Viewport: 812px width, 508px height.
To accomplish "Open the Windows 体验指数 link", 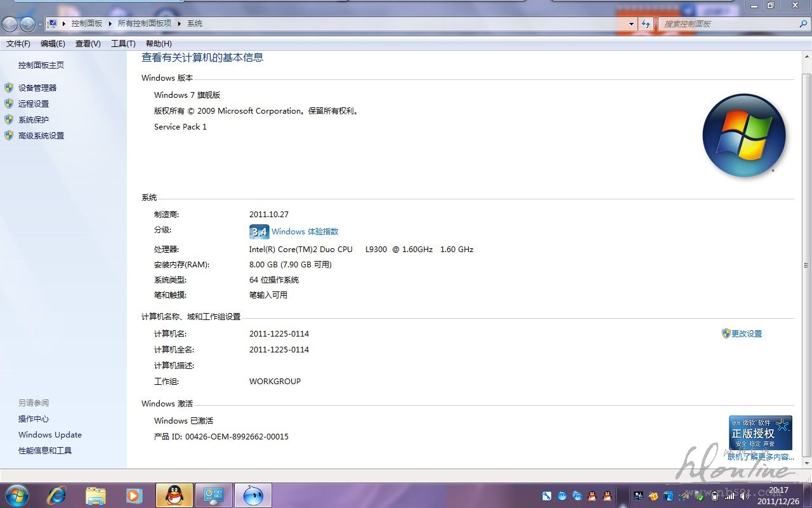I will [x=304, y=232].
